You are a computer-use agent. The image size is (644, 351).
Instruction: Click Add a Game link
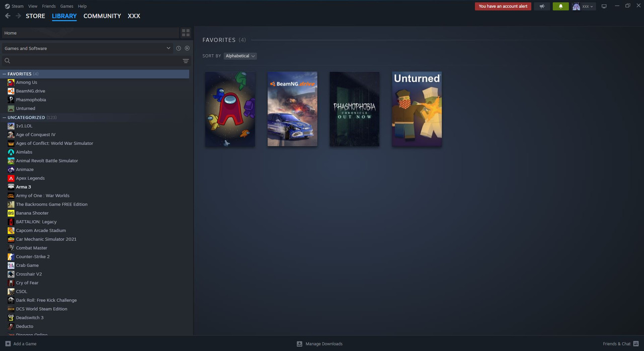(x=25, y=344)
